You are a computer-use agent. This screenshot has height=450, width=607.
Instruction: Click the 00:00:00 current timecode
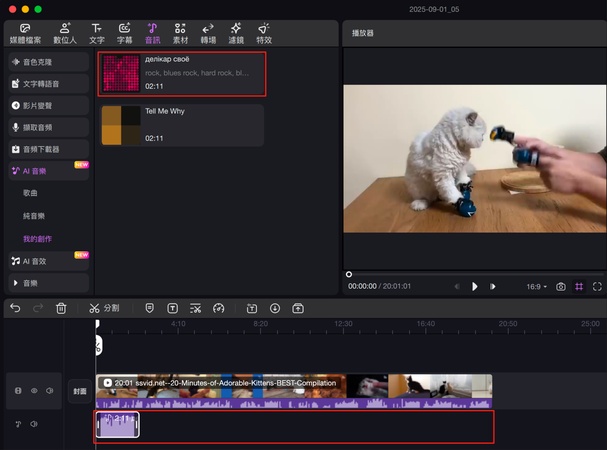(x=362, y=286)
